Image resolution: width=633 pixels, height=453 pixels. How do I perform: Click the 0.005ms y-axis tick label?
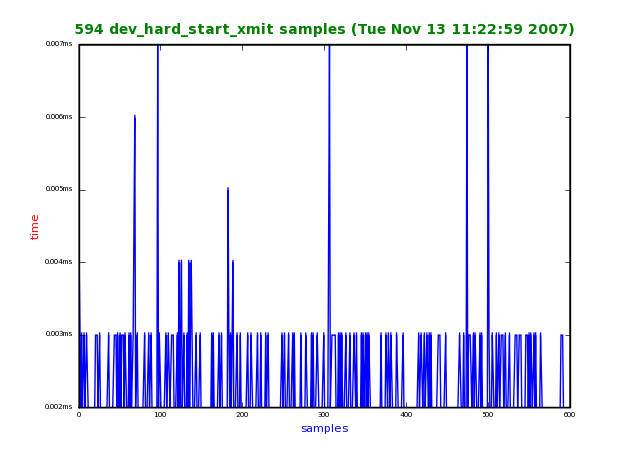tap(59, 189)
